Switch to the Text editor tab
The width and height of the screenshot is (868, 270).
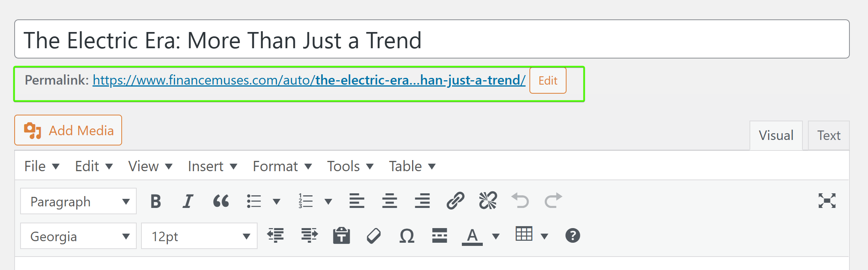pyautogui.click(x=828, y=136)
